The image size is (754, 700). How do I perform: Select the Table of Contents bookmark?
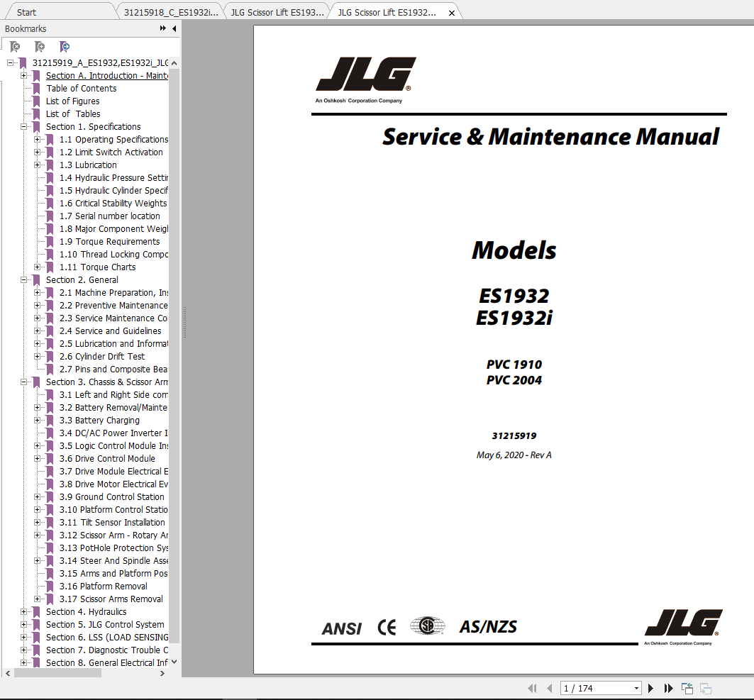click(x=81, y=88)
